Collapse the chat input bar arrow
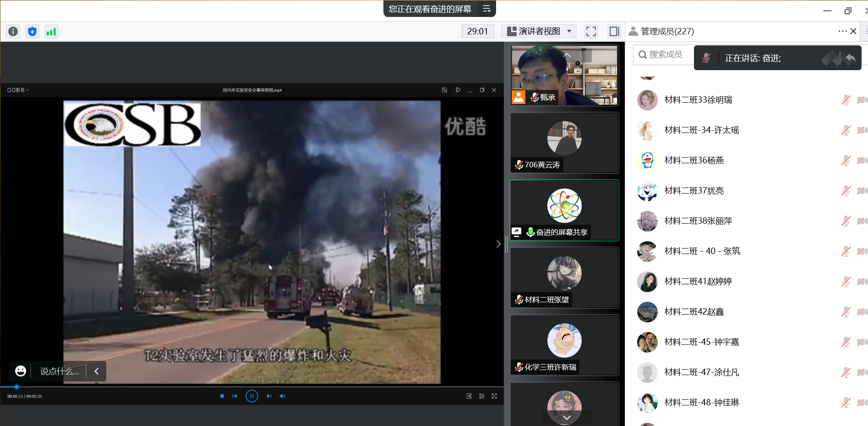This screenshot has height=426, width=868. point(97,371)
